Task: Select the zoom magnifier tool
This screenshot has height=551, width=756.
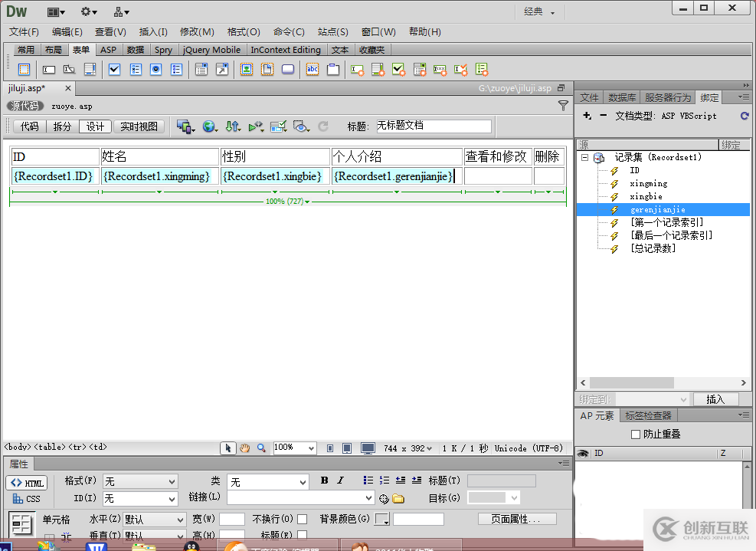Action: click(261, 448)
